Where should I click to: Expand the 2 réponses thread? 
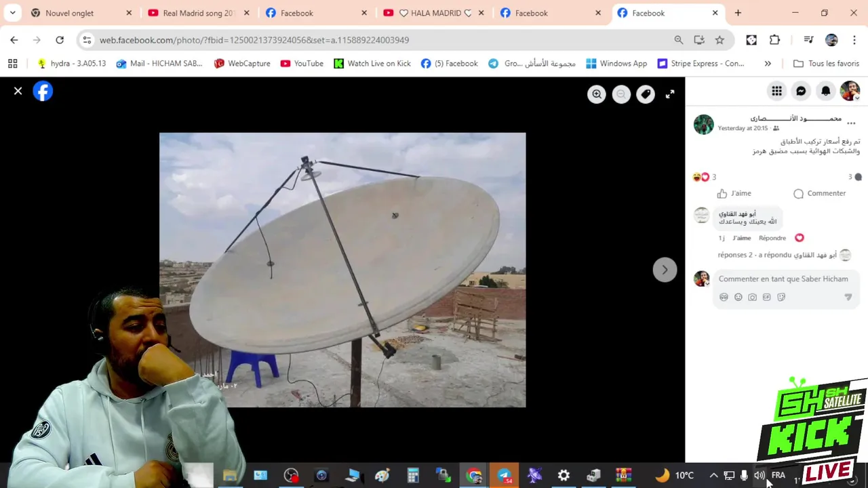777,255
